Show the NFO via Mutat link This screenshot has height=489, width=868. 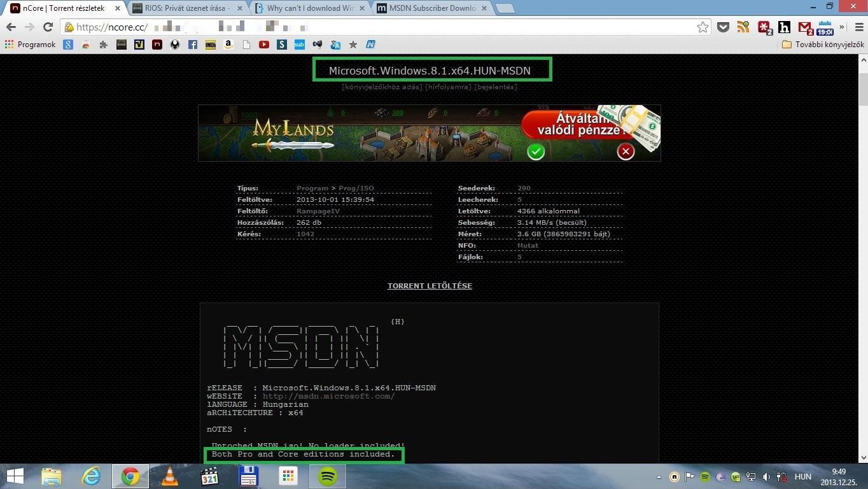pos(528,246)
